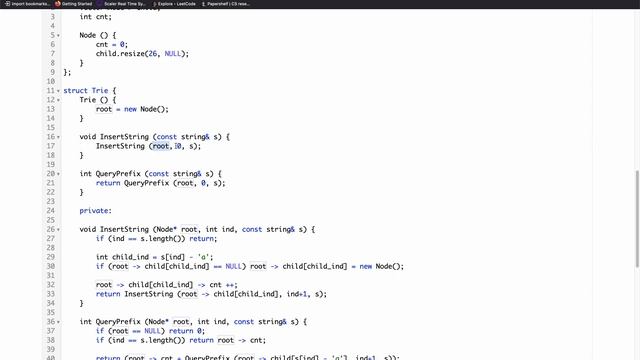Click the vertical scrollbar thumb of the editor

[637, 219]
